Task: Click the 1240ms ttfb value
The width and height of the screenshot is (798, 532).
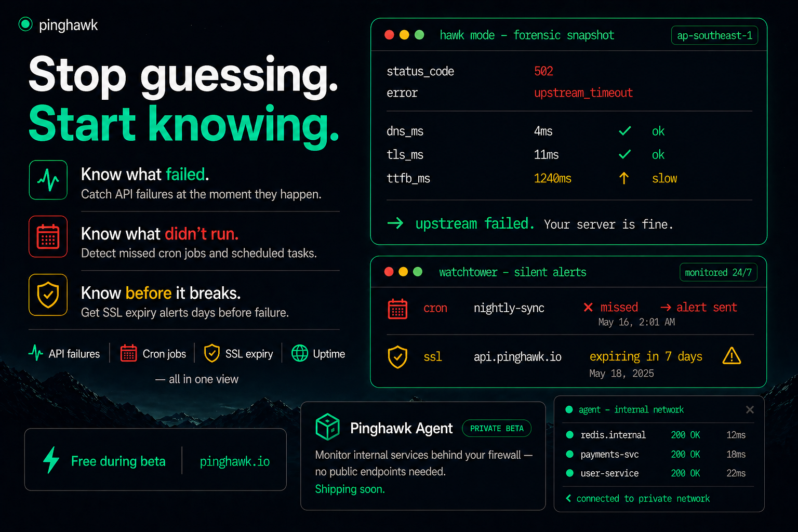Action: [x=553, y=178]
